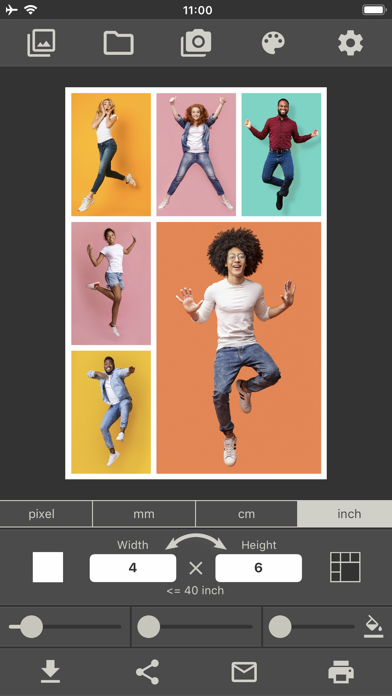Adjust the slider knob beside the paint bucket
Viewport: 392px width, 696px height.
pos(280,627)
